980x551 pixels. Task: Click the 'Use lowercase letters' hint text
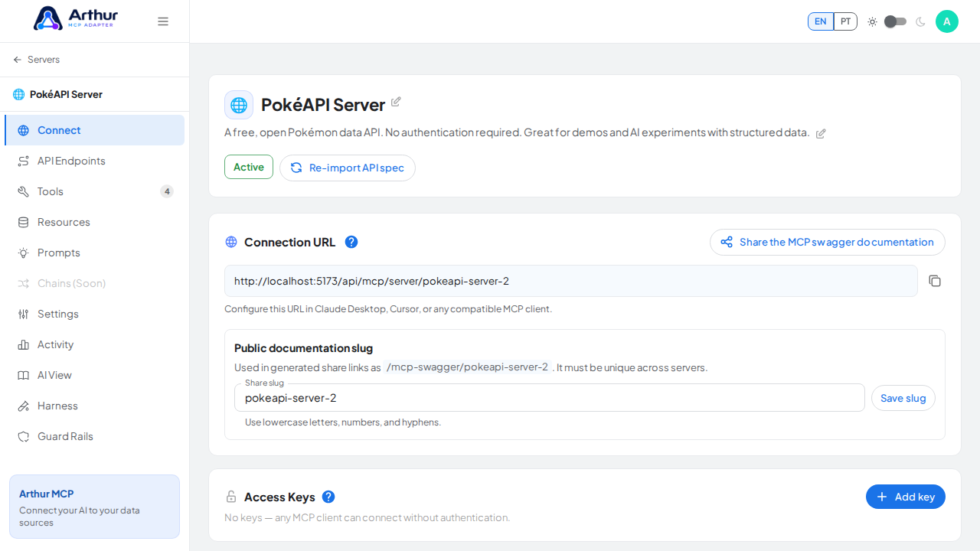pos(343,422)
